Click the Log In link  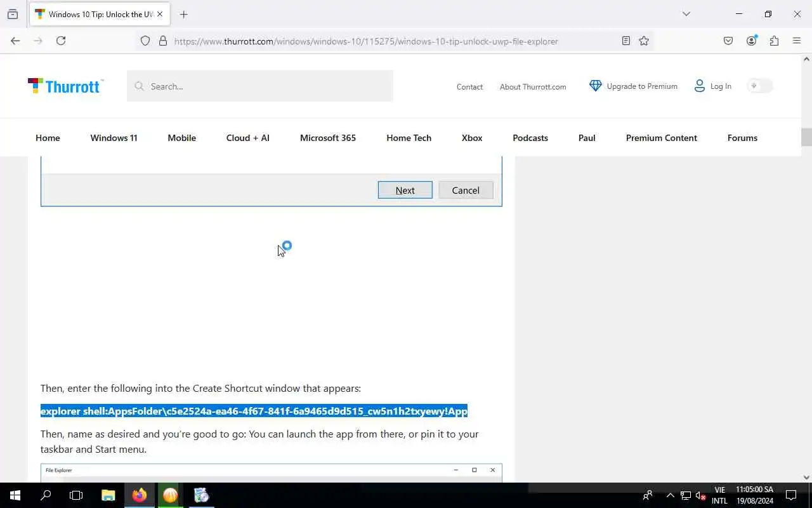pyautogui.click(x=721, y=86)
